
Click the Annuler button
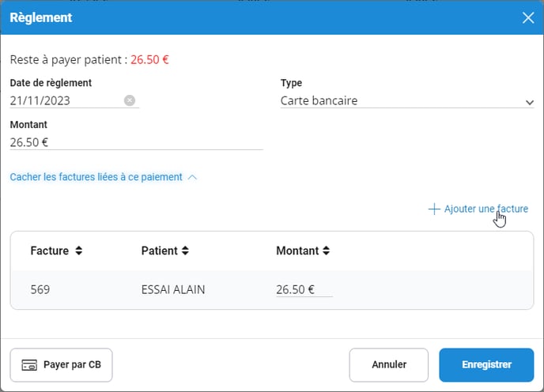tap(388, 364)
